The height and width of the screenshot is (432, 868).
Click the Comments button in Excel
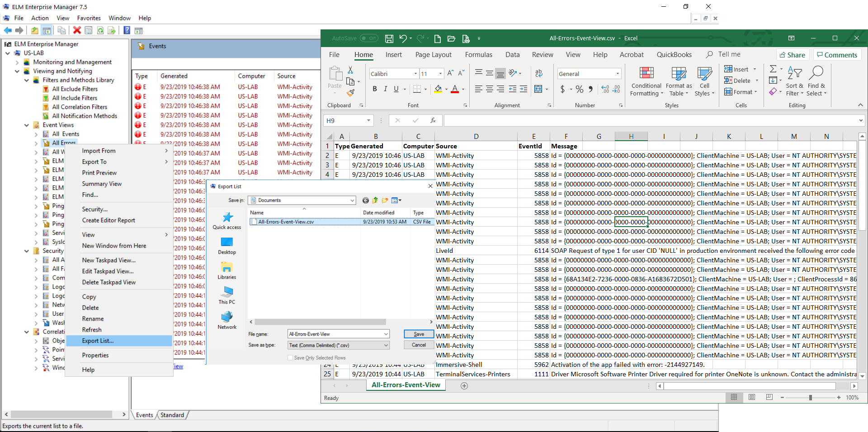click(x=836, y=55)
